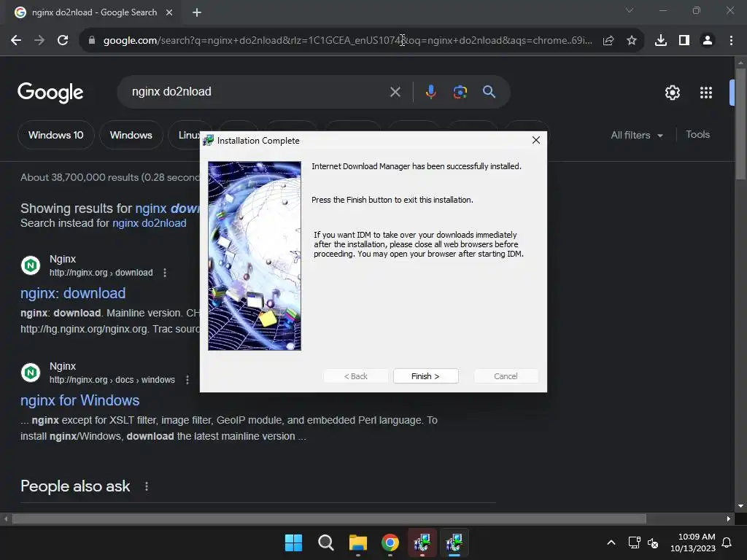Select the Windows 10 filter chip
747x560 pixels.
tap(55, 135)
